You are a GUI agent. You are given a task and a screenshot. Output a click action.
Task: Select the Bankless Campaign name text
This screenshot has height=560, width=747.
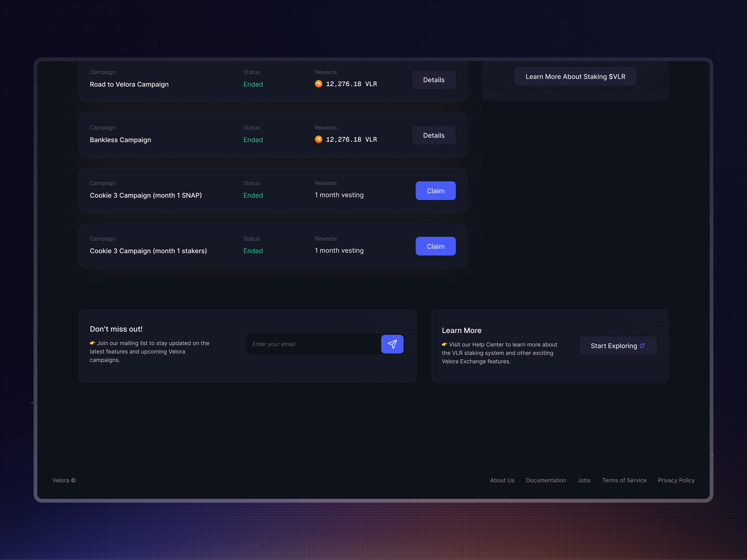click(120, 140)
